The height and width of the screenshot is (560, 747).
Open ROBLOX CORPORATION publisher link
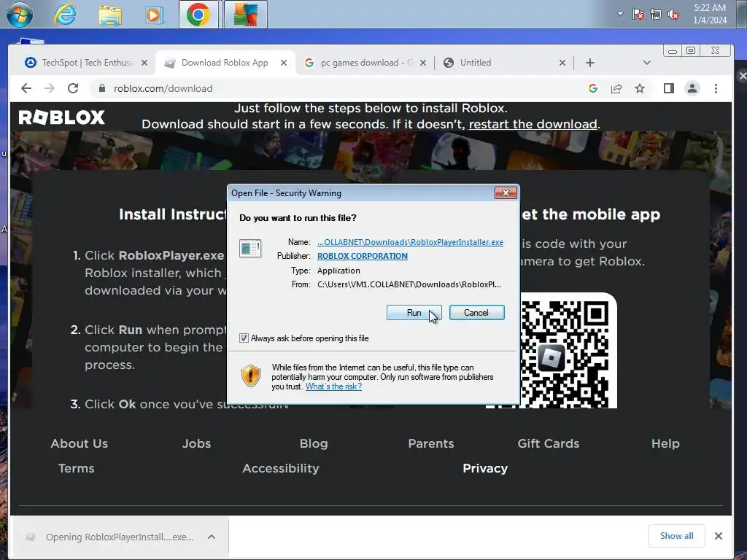tap(363, 256)
